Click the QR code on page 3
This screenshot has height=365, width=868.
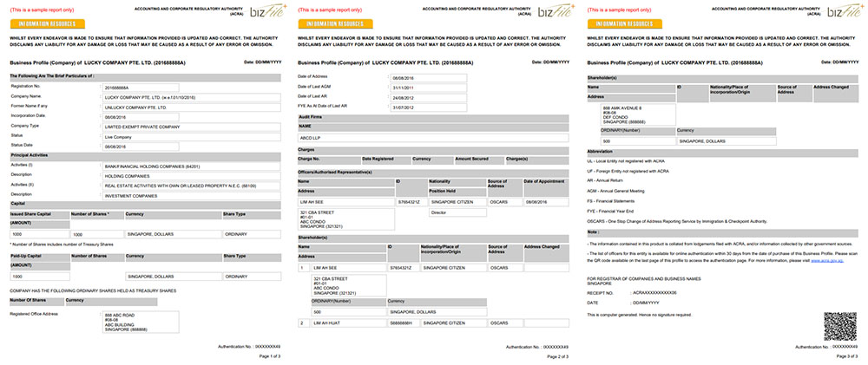click(839, 326)
